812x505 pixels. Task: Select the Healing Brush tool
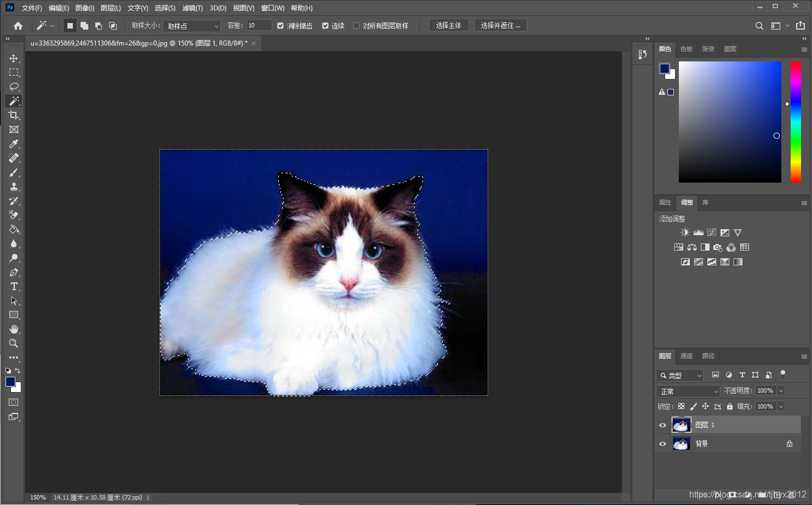pos(14,158)
